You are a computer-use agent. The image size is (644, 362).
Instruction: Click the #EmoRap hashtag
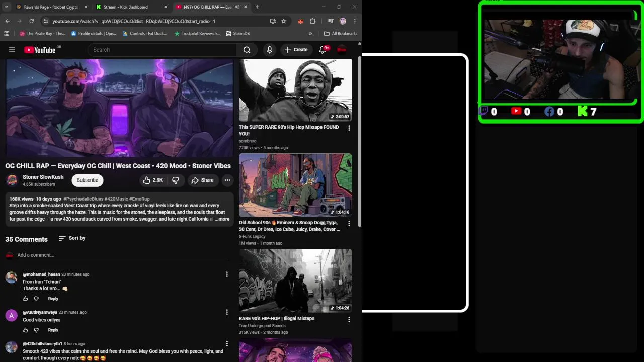point(139,199)
